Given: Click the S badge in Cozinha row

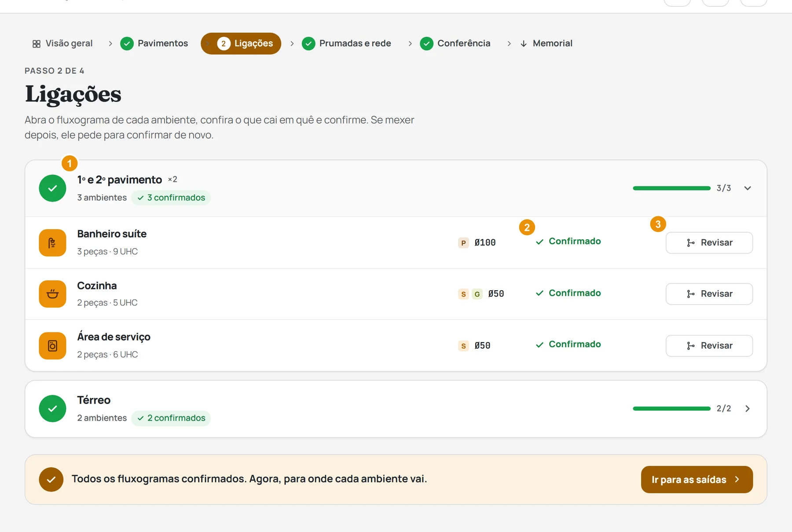Looking at the screenshot, I should 463,294.
